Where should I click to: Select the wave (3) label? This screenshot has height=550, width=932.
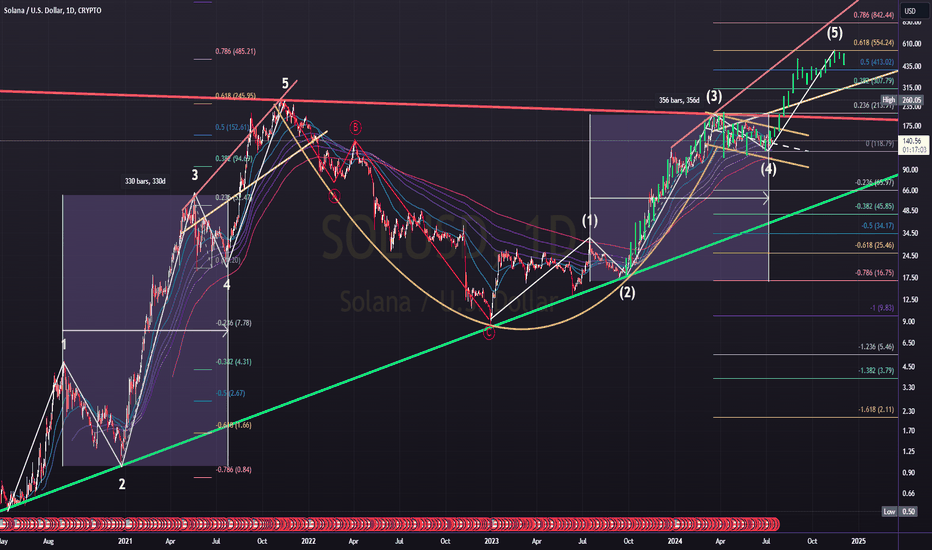point(714,96)
